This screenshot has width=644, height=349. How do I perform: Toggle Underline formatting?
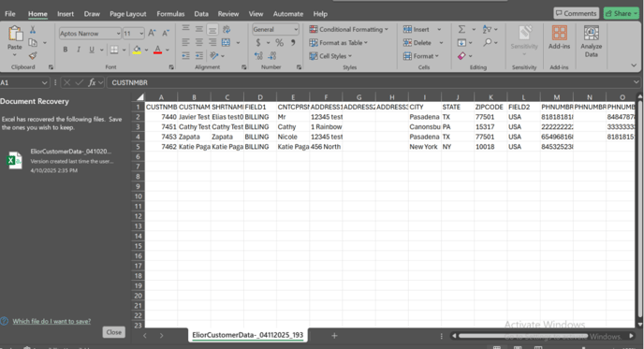coord(92,50)
